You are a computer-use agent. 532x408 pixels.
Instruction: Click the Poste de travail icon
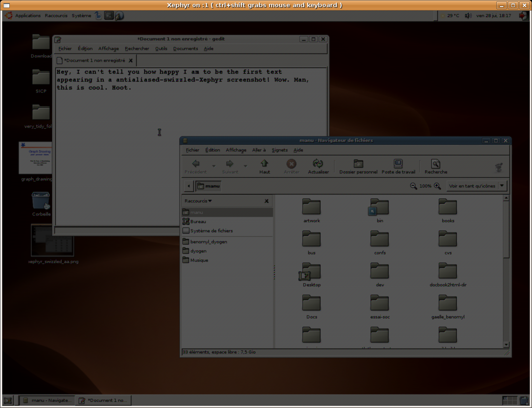(398, 165)
